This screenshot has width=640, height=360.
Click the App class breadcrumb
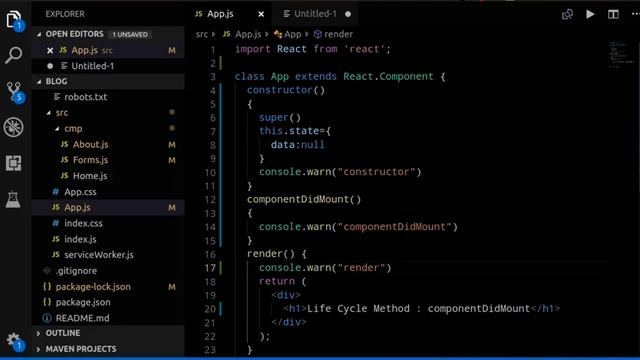(x=292, y=34)
